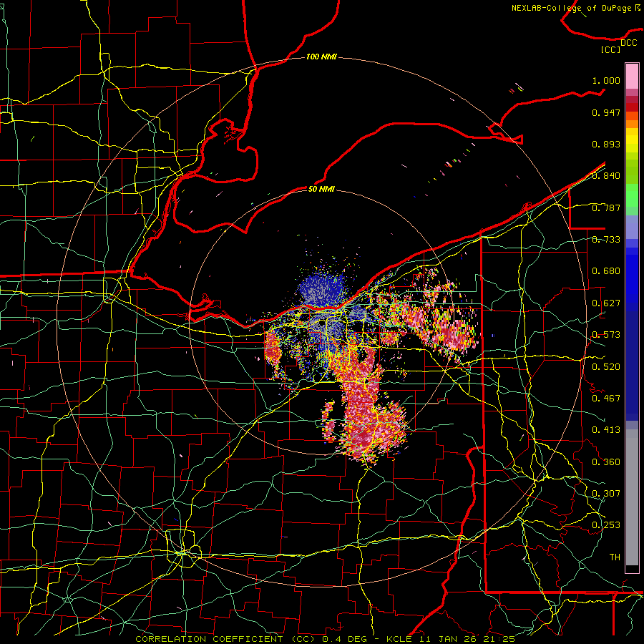Click the 50 NMI range ring label

pyautogui.click(x=321, y=190)
